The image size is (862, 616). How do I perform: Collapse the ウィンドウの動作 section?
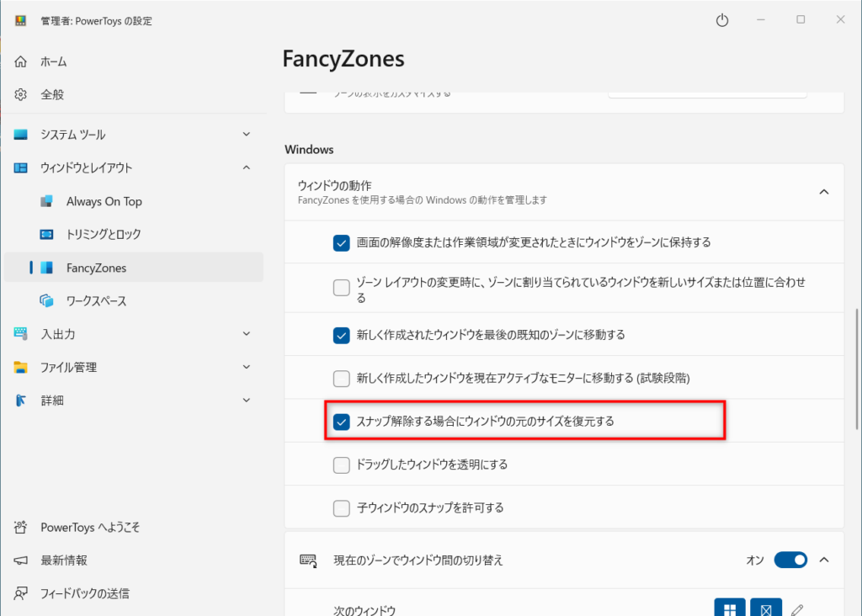tap(823, 192)
